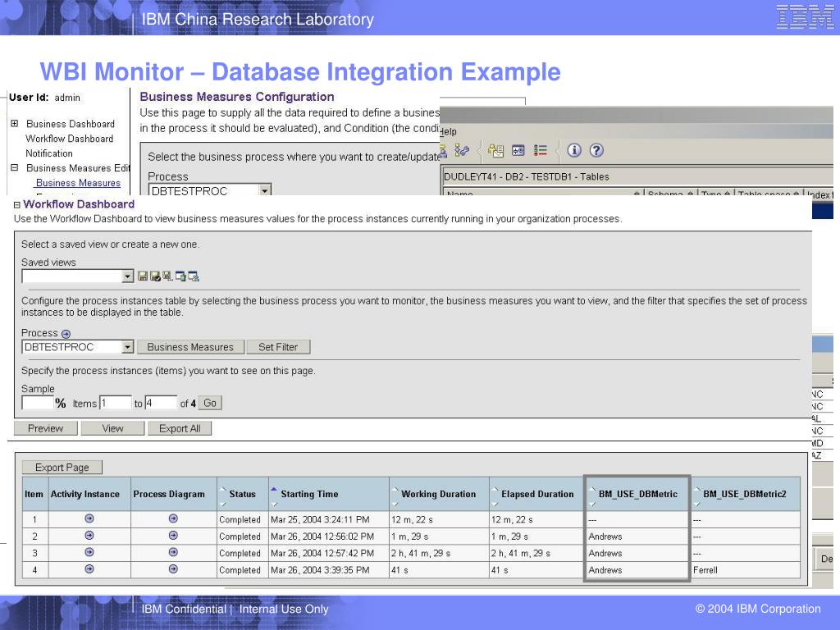840x630 pixels.
Task: Select Business Dashboard in navigation tree
Action: point(71,124)
